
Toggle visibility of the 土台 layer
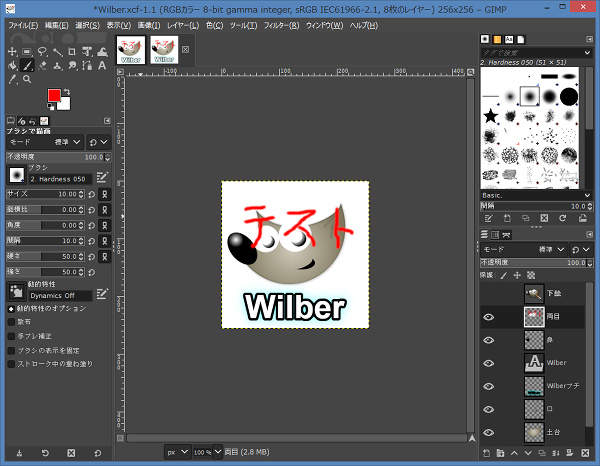489,431
